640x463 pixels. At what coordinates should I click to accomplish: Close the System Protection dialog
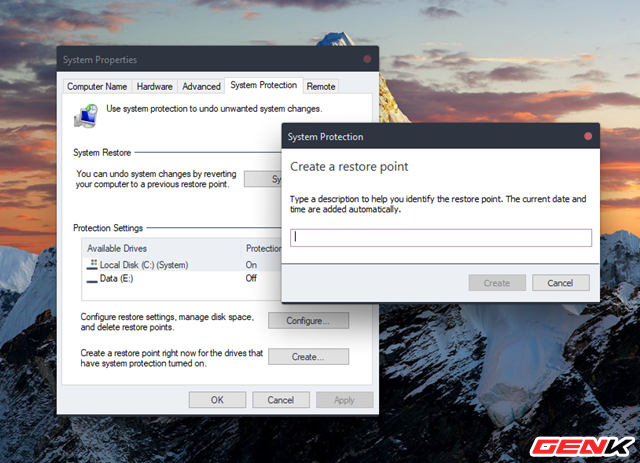tap(588, 136)
